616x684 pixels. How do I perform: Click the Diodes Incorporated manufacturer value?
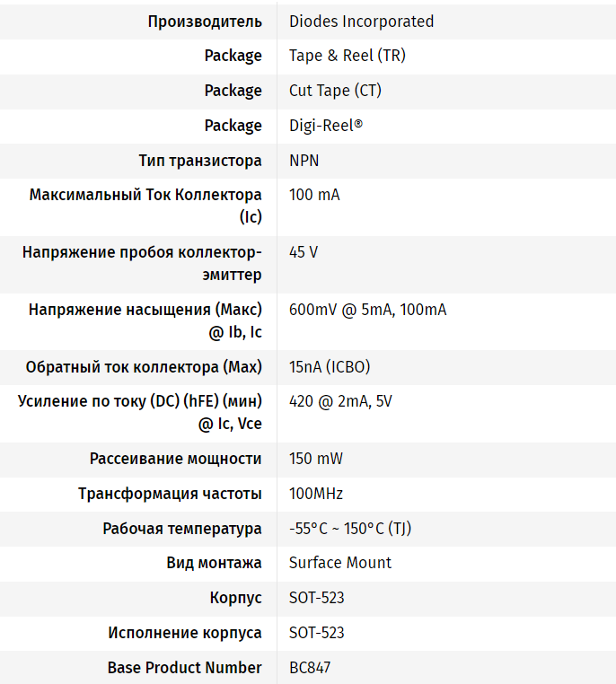[x=361, y=21]
